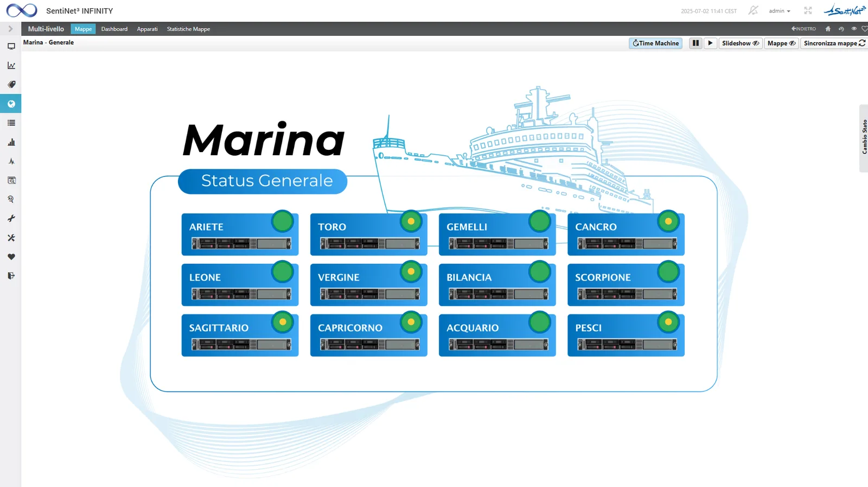Click the history clock icon in the dark bar

coord(841,29)
